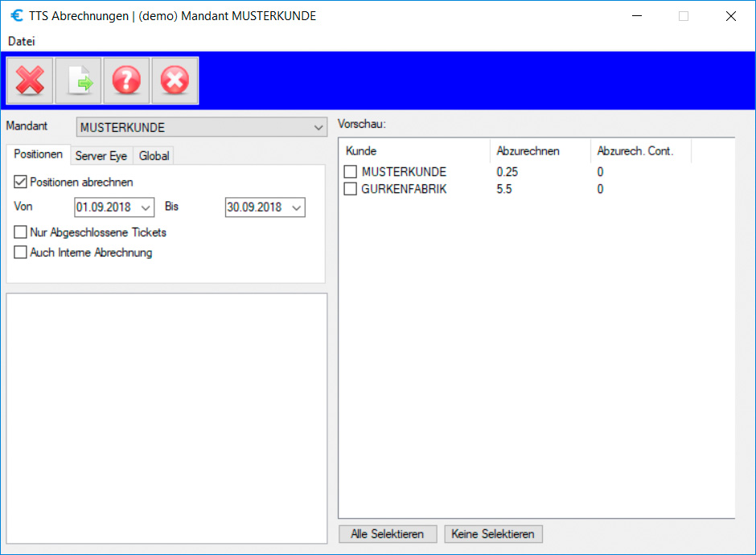
Task: Switch to the Positionen tab
Action: [38, 154]
